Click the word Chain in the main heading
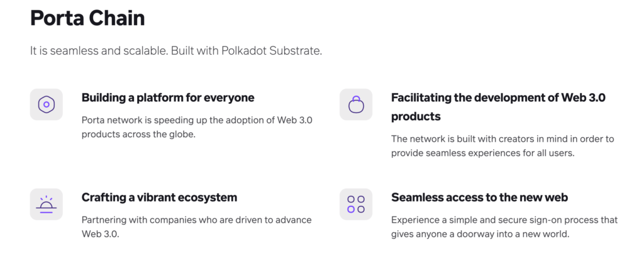Image resolution: width=644 pixels, height=270 pixels. pos(116,18)
